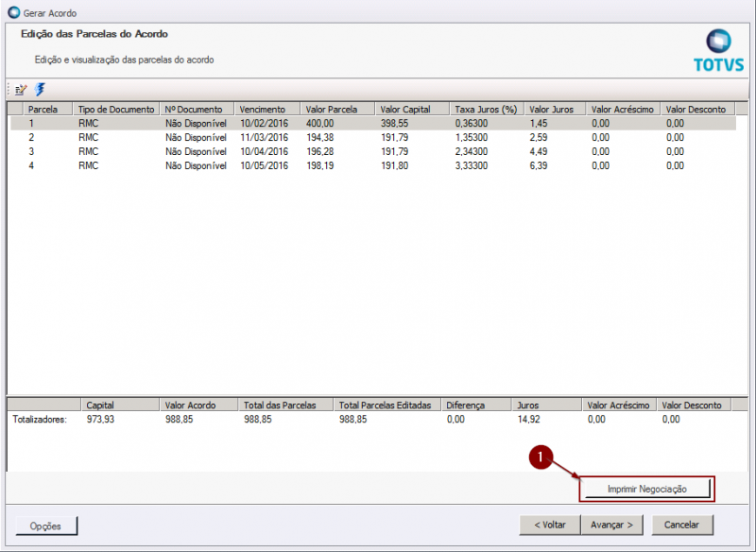Click the Valor Juros cell showing 6,39
Image resolution: width=756 pixels, height=552 pixels.
coord(539,166)
